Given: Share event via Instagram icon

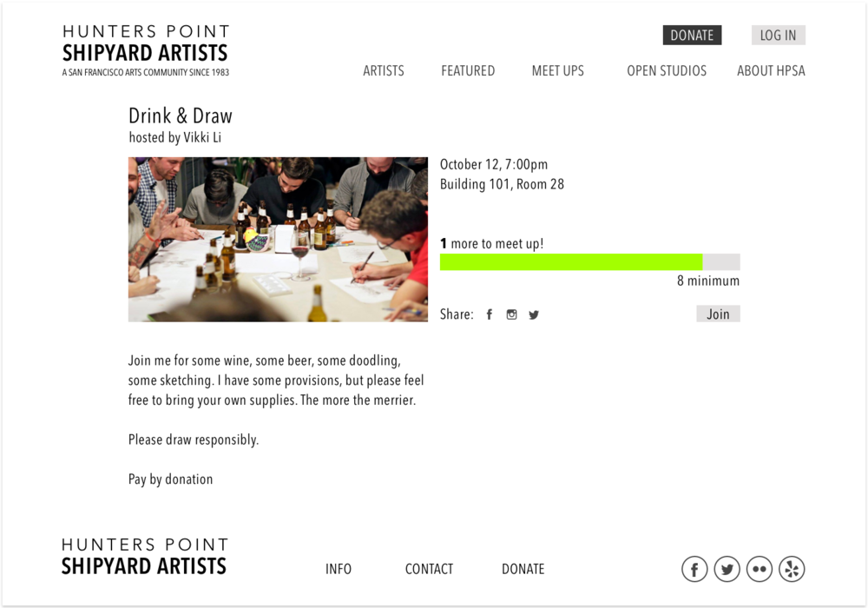Looking at the screenshot, I should (511, 314).
